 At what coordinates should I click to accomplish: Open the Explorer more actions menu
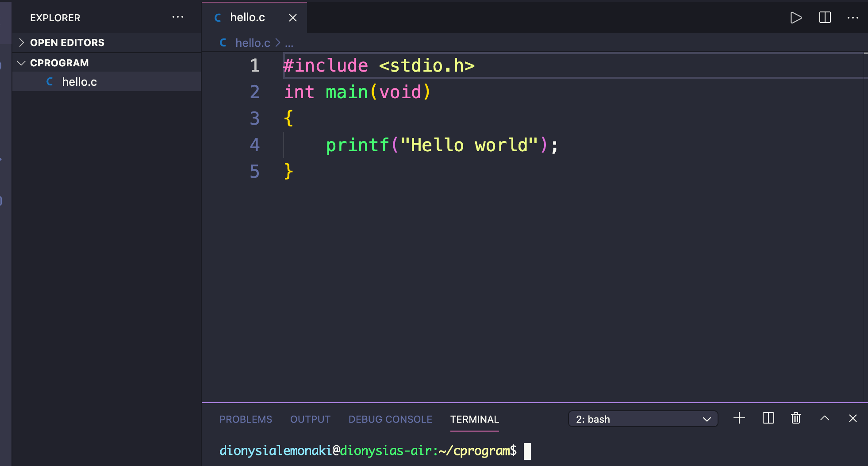(x=178, y=17)
